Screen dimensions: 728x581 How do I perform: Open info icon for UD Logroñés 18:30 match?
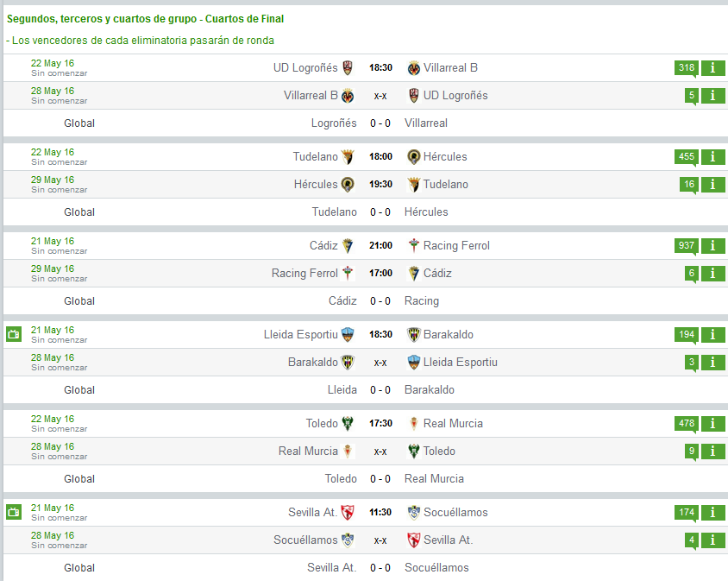[x=712, y=68]
